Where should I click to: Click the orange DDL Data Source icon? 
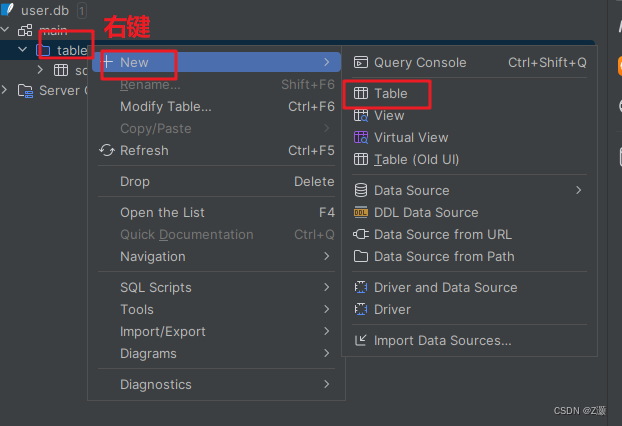click(x=361, y=213)
